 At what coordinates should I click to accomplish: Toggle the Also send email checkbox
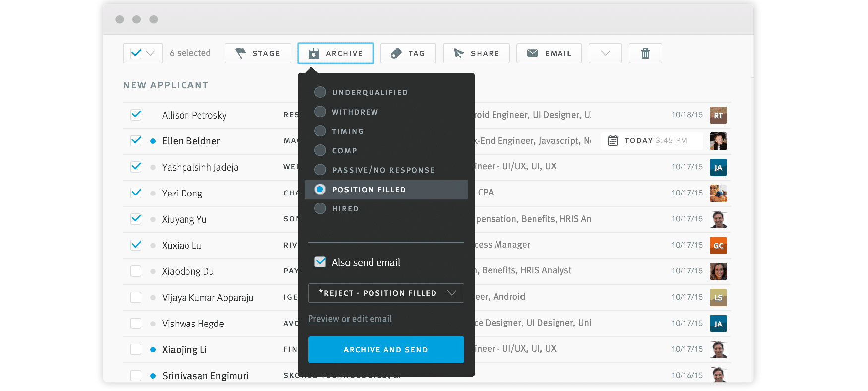coord(320,262)
